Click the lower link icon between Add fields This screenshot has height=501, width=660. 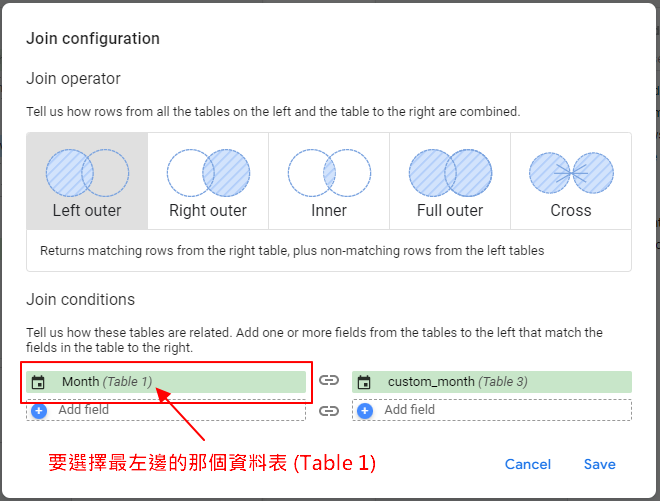coord(329,410)
